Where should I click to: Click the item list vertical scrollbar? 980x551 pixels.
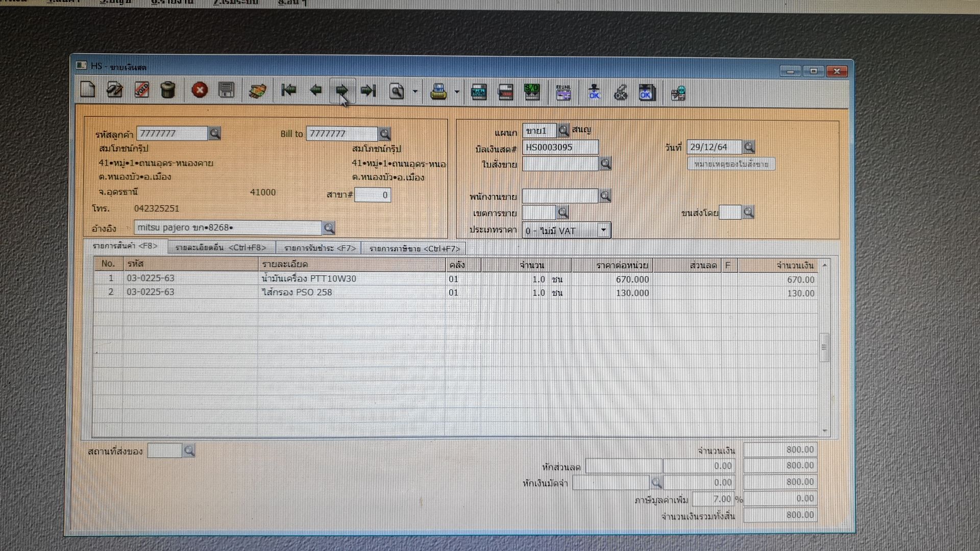pos(824,347)
